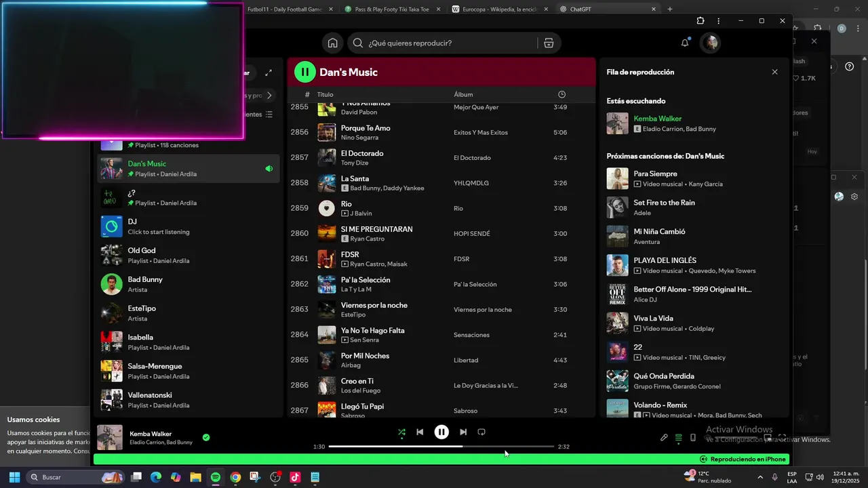
Task: Open the Dan's Music playlist in library
Action: (189, 169)
